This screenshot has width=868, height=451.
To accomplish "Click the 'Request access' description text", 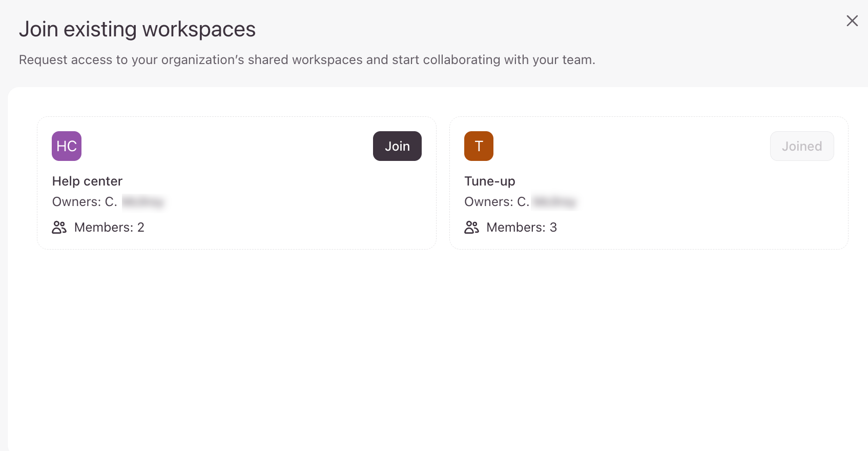I will point(306,60).
